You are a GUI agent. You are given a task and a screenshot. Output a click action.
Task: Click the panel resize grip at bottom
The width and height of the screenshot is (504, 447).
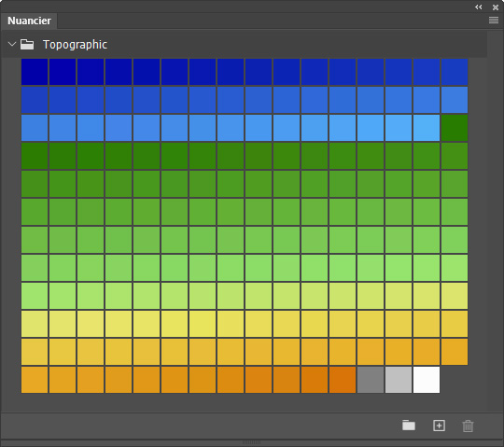pos(251,442)
